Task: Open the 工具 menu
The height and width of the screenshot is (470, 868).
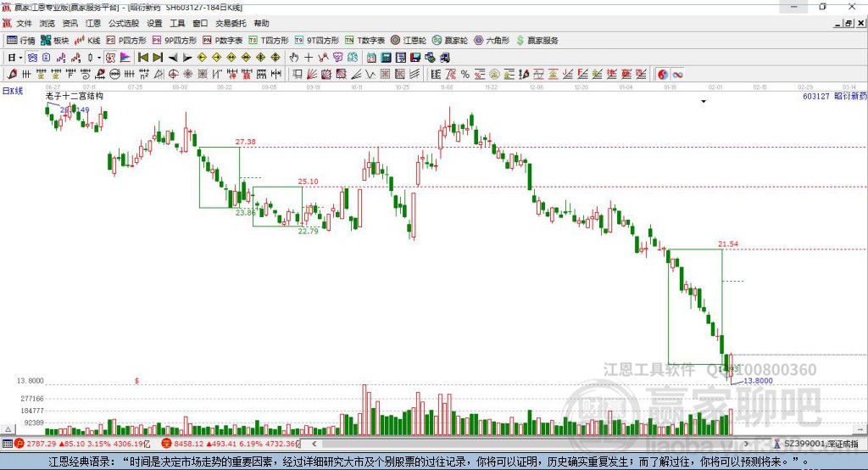Action: pyautogui.click(x=177, y=23)
